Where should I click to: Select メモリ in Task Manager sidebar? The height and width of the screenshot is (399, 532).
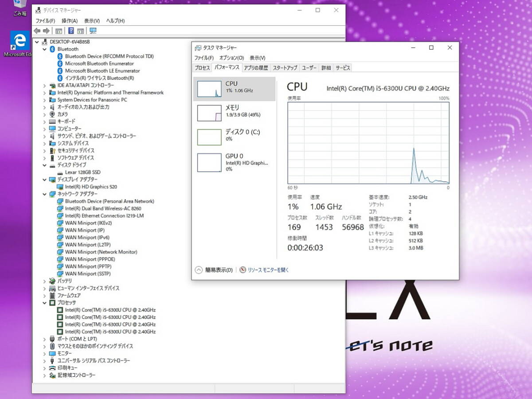point(235,113)
